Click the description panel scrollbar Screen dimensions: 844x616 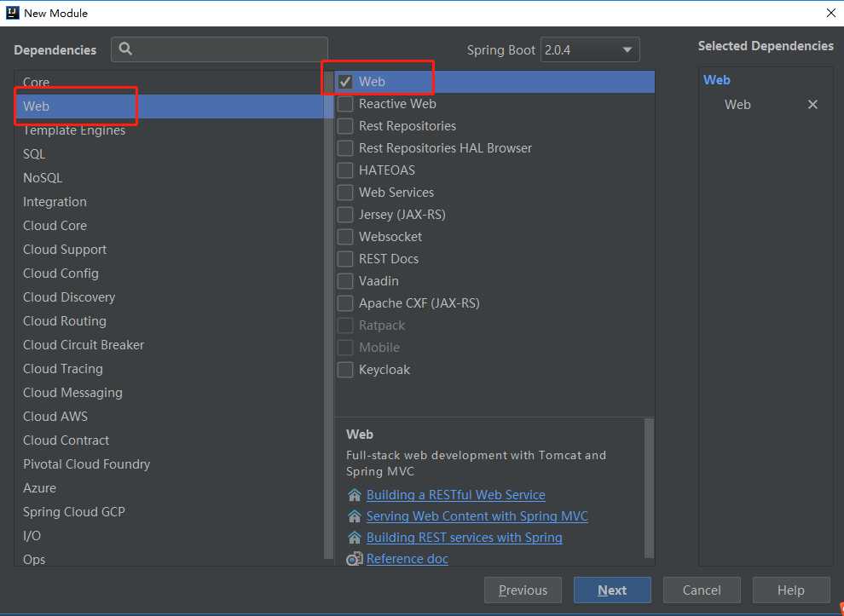pos(649,488)
